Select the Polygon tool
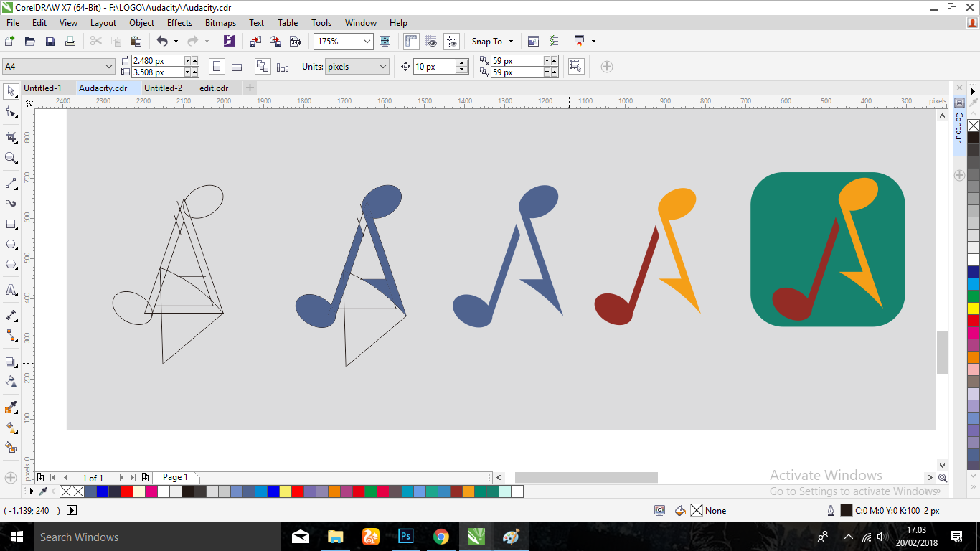Image resolution: width=980 pixels, height=551 pixels. pos(11,265)
